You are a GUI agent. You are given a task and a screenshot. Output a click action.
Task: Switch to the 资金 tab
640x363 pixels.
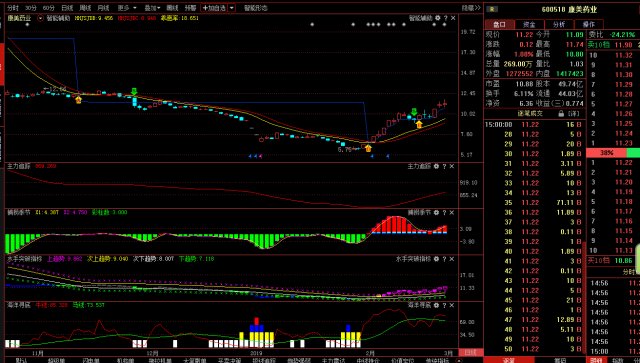529,24
